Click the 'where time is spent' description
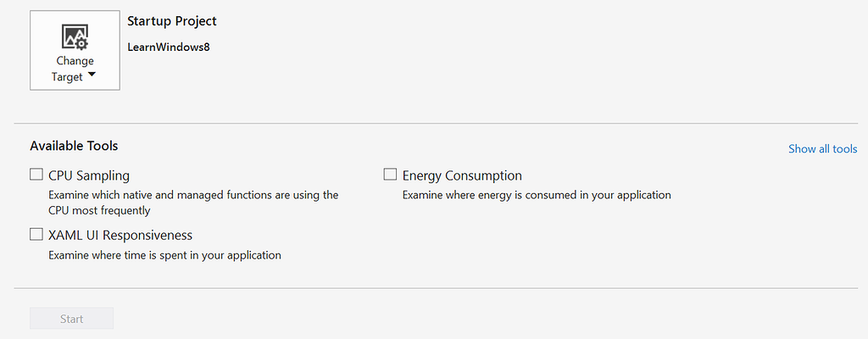Image resolution: width=868 pixels, height=339 pixels. (x=165, y=255)
